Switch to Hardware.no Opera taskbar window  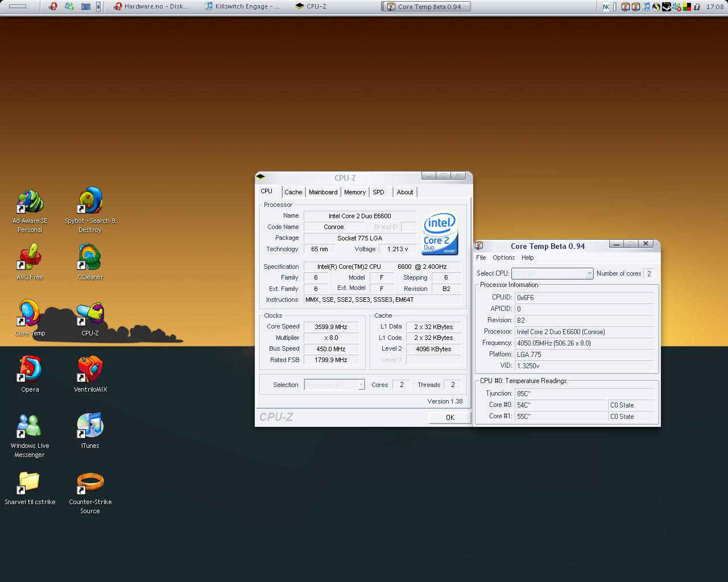pos(151,7)
